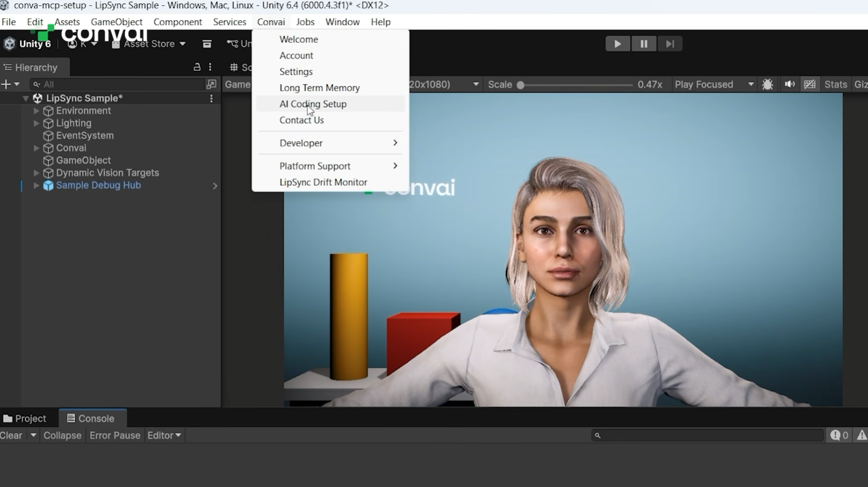Open the GameObject menu
This screenshot has width=868, height=487.
pyautogui.click(x=117, y=22)
